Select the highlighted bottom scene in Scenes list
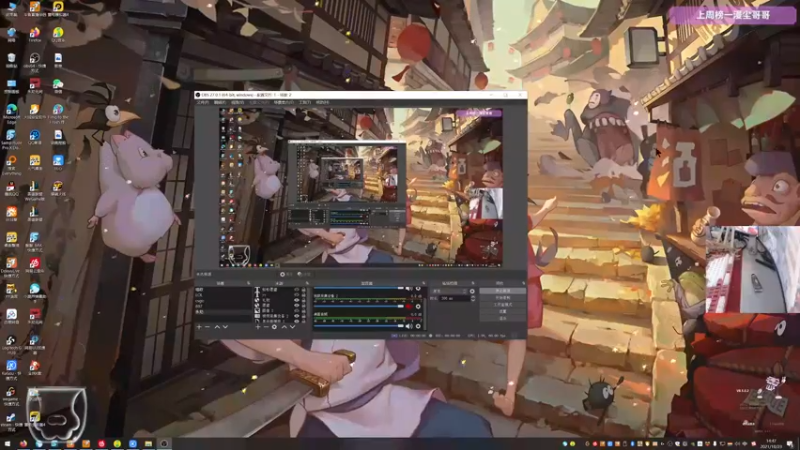 (222, 312)
